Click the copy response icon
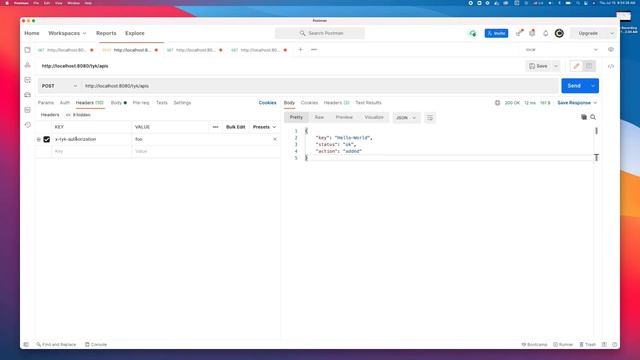The height and width of the screenshot is (360, 640). (x=584, y=117)
